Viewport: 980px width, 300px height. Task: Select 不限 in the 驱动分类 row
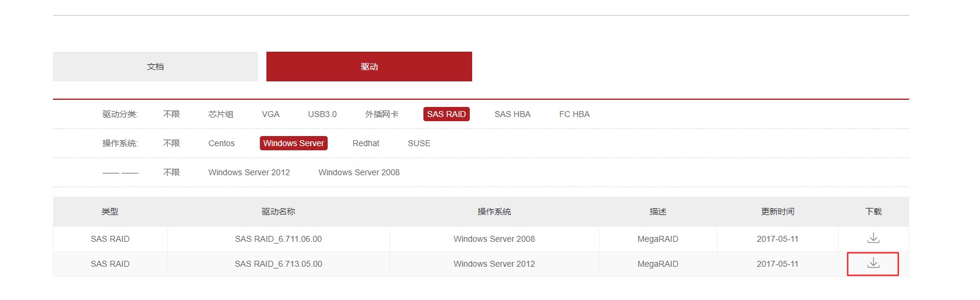point(171,114)
